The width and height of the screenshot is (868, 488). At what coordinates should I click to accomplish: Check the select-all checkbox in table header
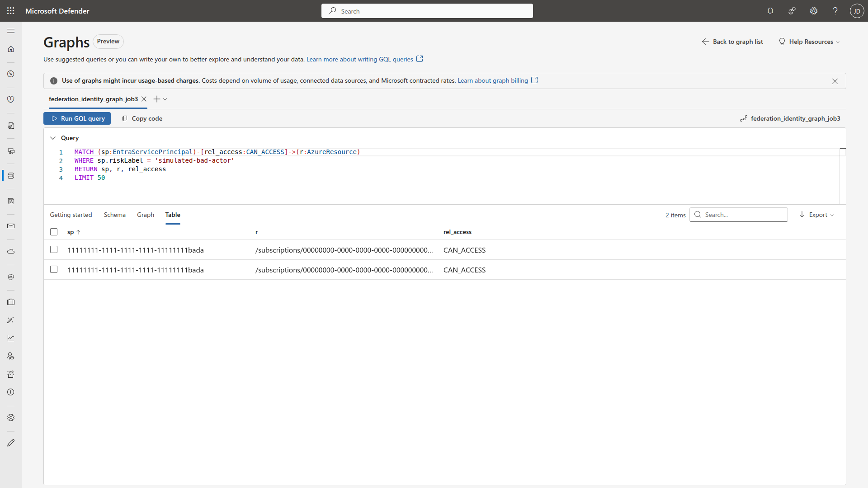(x=54, y=232)
